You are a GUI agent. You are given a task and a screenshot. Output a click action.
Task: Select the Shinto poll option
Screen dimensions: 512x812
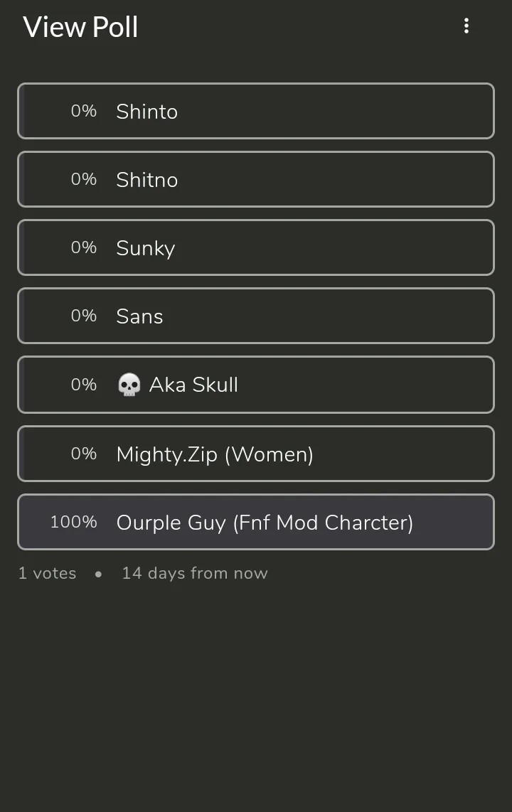point(255,111)
